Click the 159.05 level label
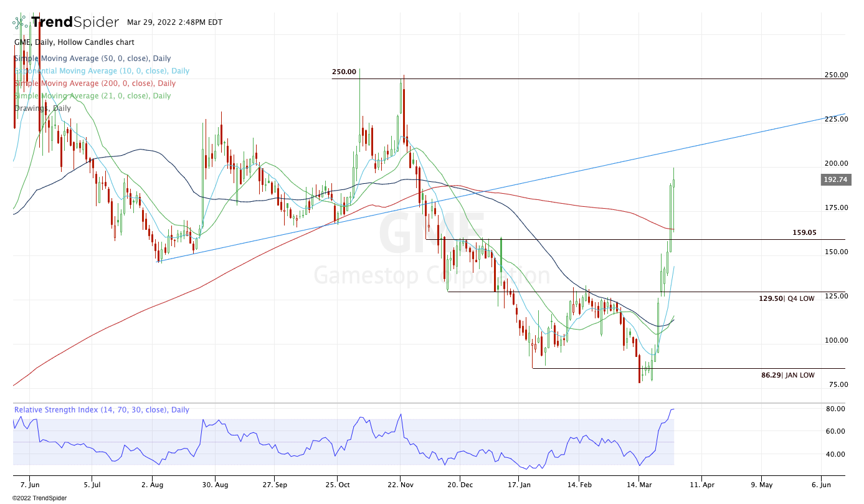This screenshot has height=504, width=864. click(x=804, y=232)
